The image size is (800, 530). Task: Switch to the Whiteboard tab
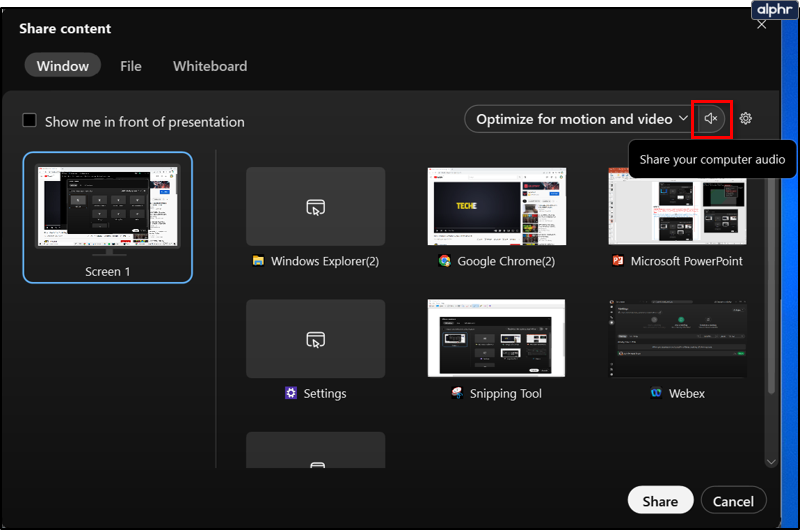pyautogui.click(x=210, y=66)
